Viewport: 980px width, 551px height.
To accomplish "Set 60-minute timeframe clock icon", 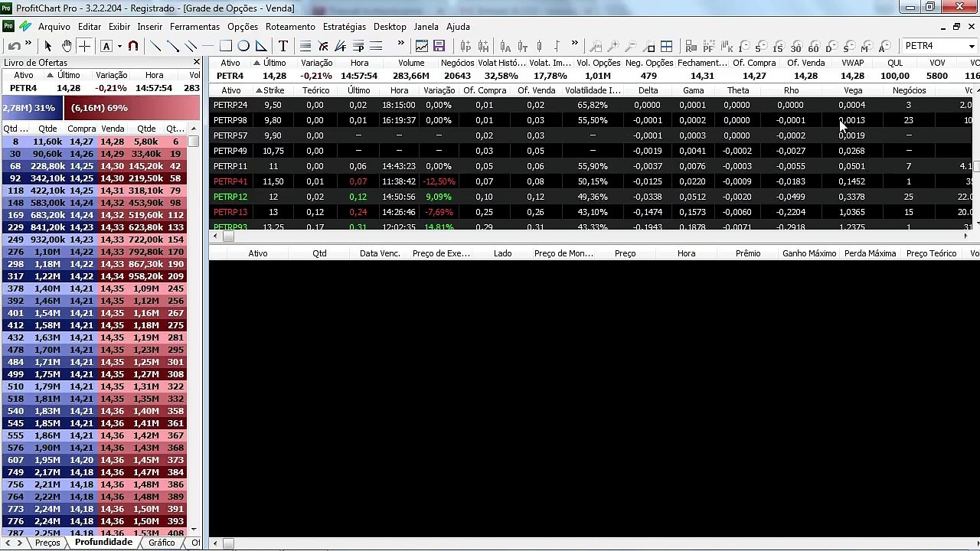I will tap(813, 46).
